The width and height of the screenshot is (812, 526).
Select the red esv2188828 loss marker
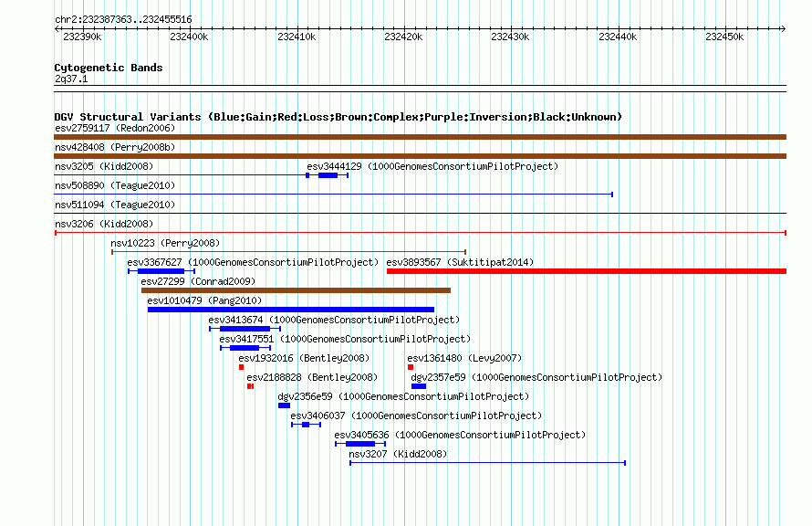(x=251, y=386)
